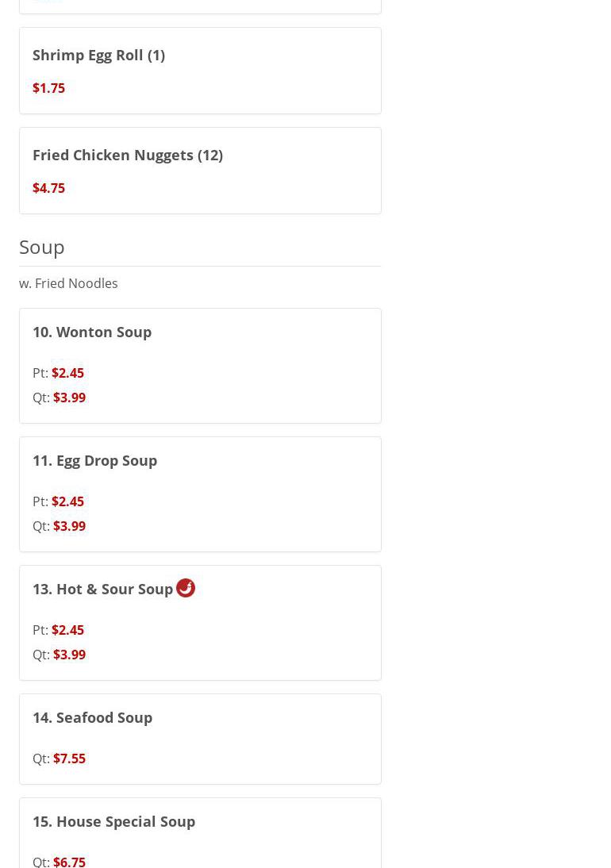Open 14. Seafood Soup item
The image size is (611, 868).
pyautogui.click(x=92, y=717)
